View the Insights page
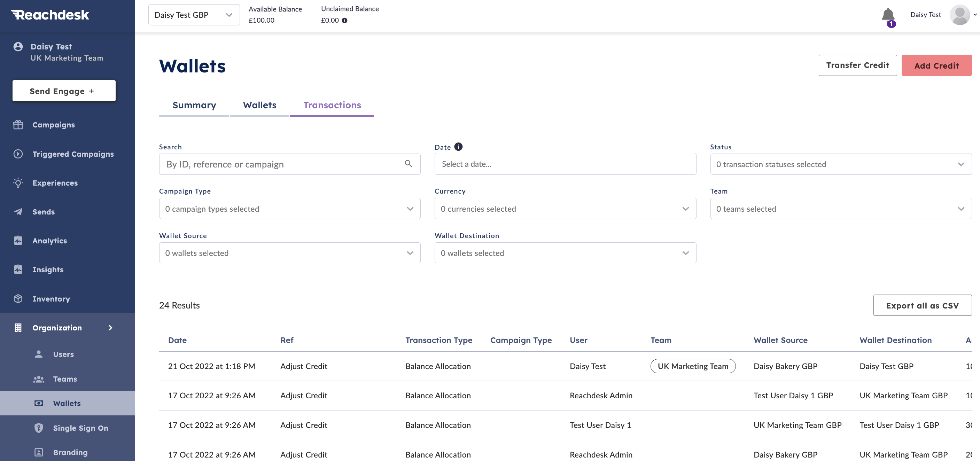This screenshot has height=461, width=980. click(x=48, y=269)
